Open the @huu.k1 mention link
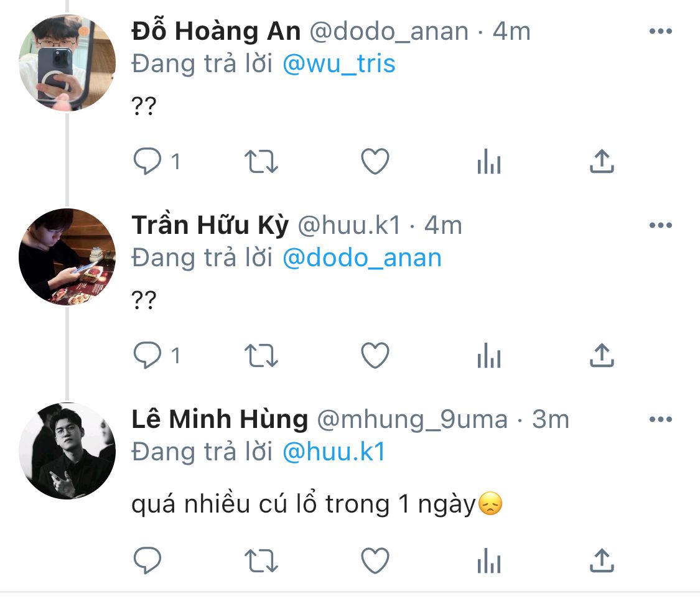This screenshot has height=604, width=700. [334, 452]
